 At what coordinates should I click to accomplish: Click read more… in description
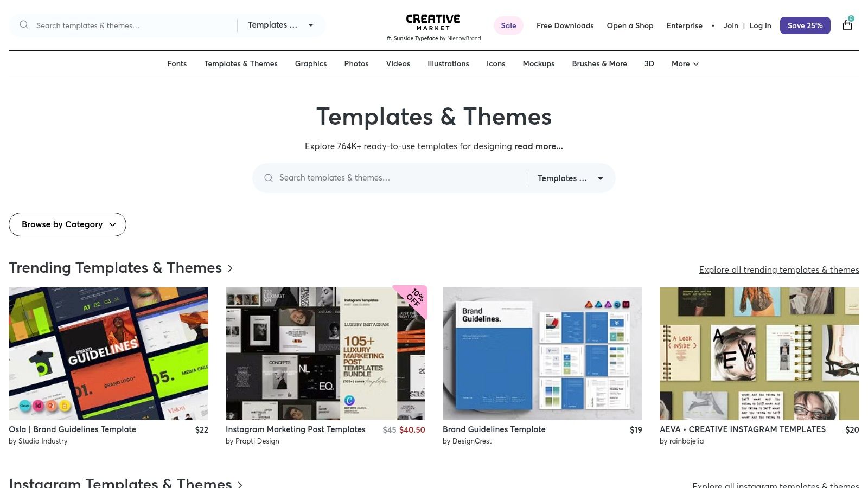[x=539, y=146]
